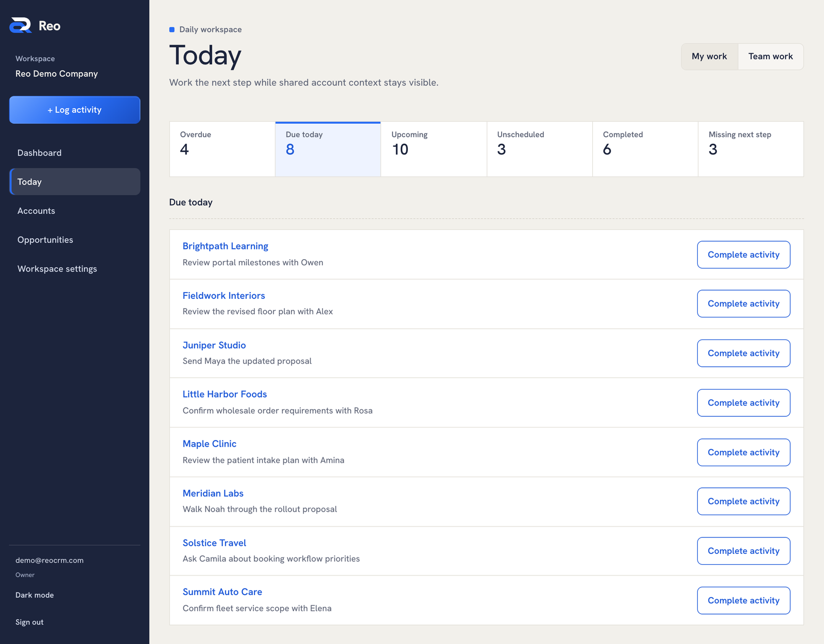Image resolution: width=824 pixels, height=644 pixels.
Task: Open Opportunities from sidebar
Action: point(75,240)
